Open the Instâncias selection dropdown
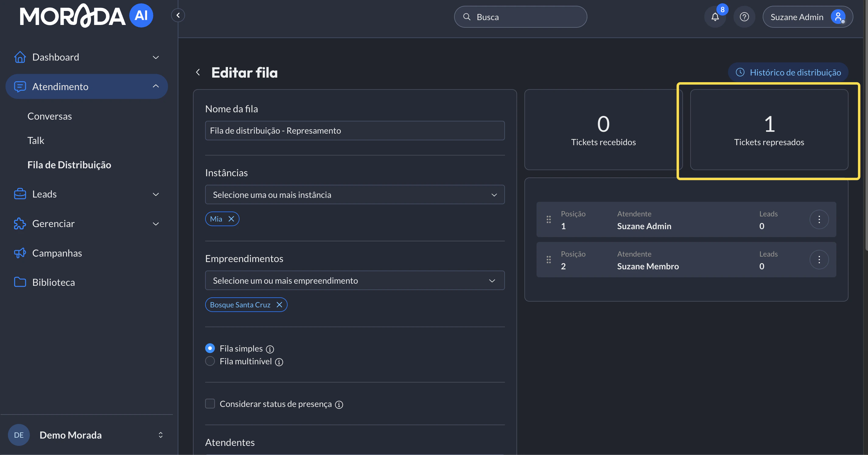Screen dimensions: 868x455 point(355,195)
